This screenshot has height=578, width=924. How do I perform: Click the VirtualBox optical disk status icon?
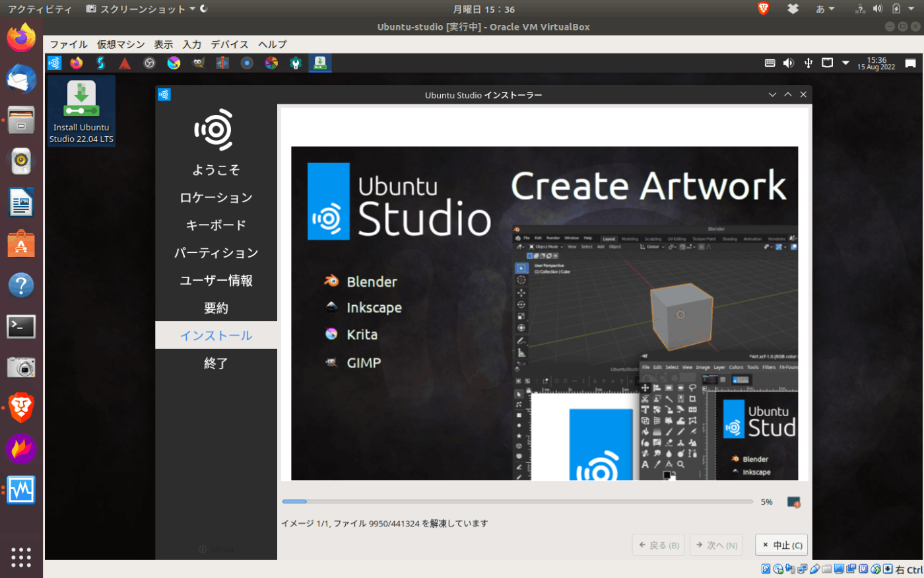[x=778, y=569]
